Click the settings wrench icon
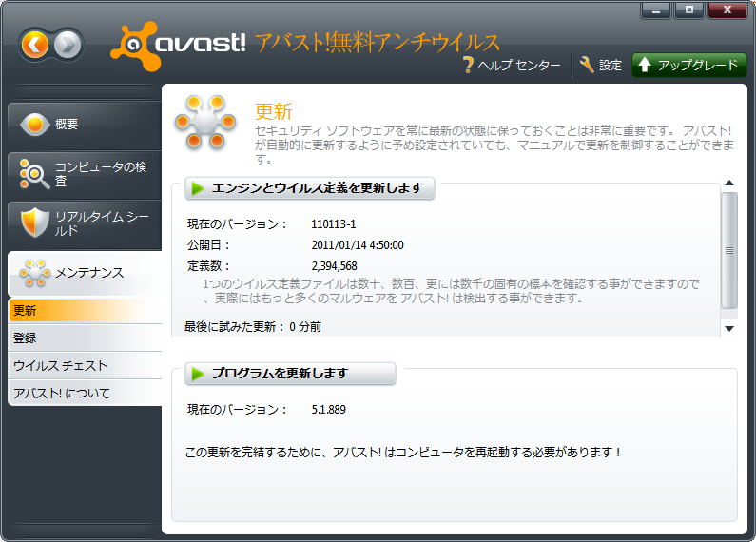 coord(587,65)
